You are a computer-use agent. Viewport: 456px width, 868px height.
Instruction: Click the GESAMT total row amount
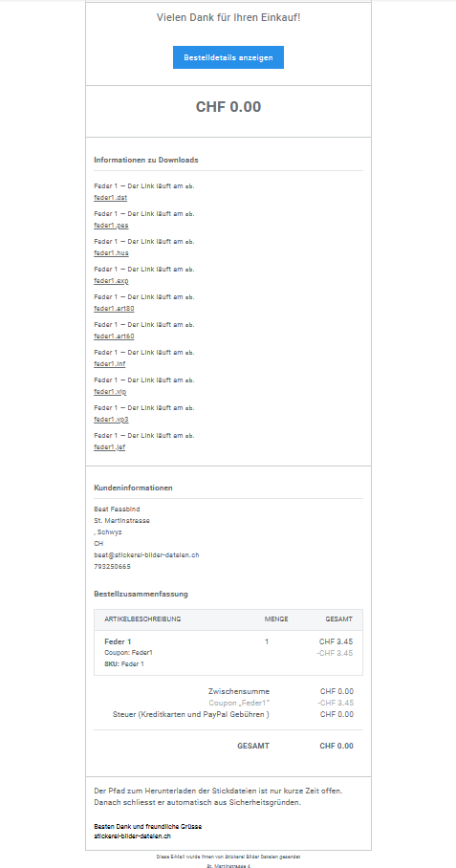tap(336, 746)
